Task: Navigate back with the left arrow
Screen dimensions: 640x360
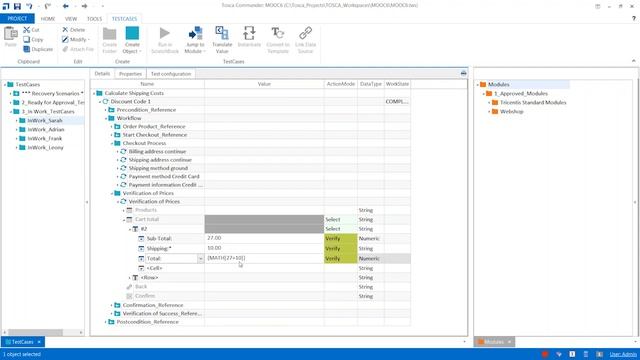Action: [x=65, y=6]
